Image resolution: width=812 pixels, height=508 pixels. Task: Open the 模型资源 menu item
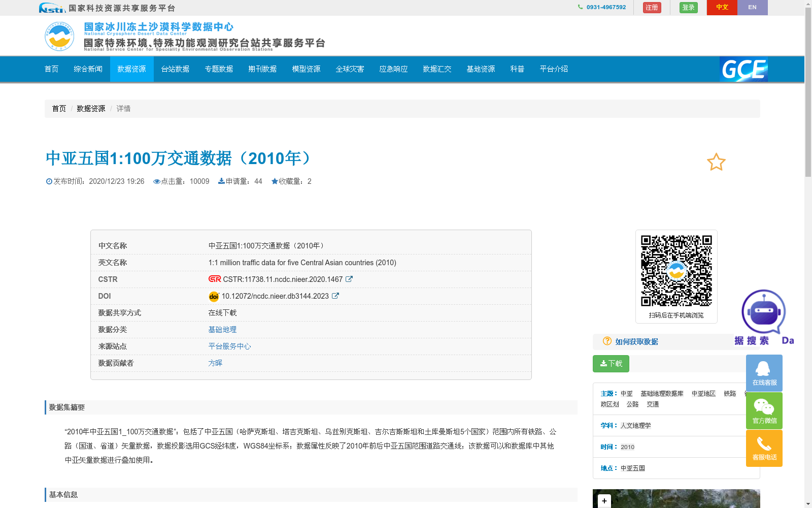(x=307, y=69)
